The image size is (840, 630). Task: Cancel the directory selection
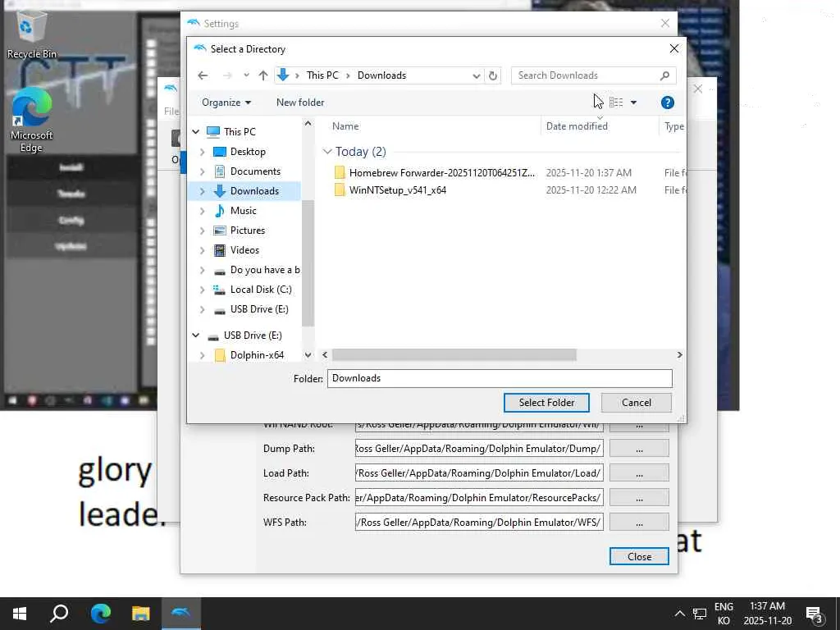pos(637,403)
